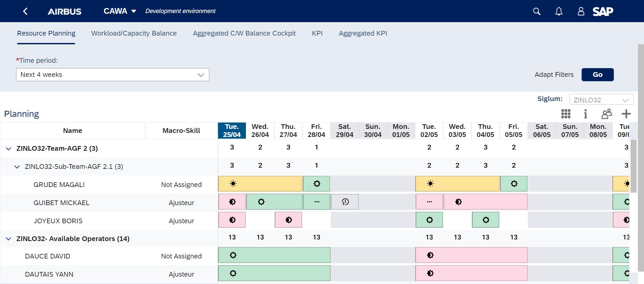644x284 pixels.
Task: Collapse ZINLO32-Sub-Team-AGF 2.1 group
Action: point(17,167)
